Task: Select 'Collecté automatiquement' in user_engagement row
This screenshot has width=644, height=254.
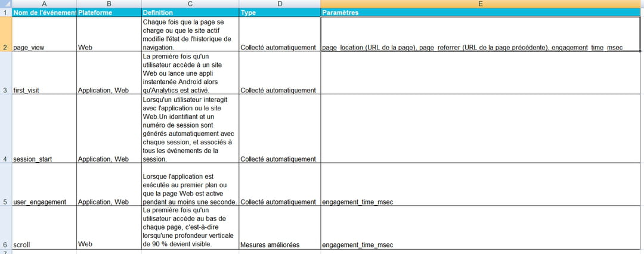Action: (x=280, y=185)
